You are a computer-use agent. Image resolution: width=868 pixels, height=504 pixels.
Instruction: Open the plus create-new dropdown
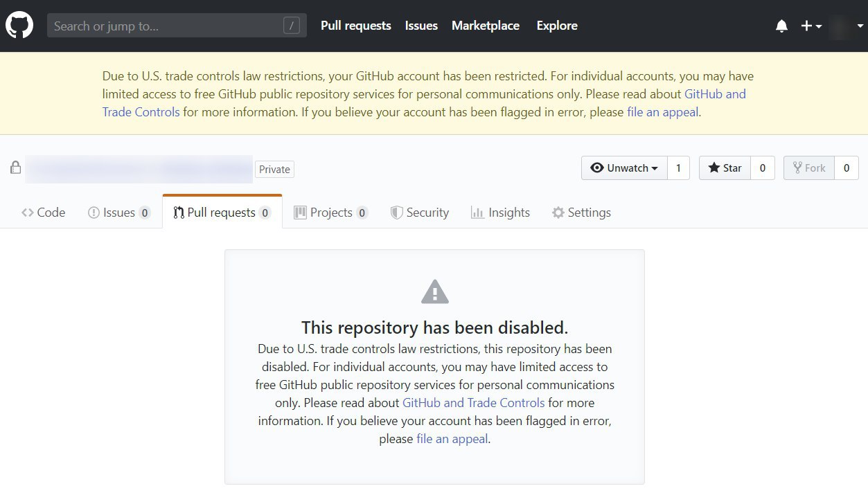tap(811, 26)
